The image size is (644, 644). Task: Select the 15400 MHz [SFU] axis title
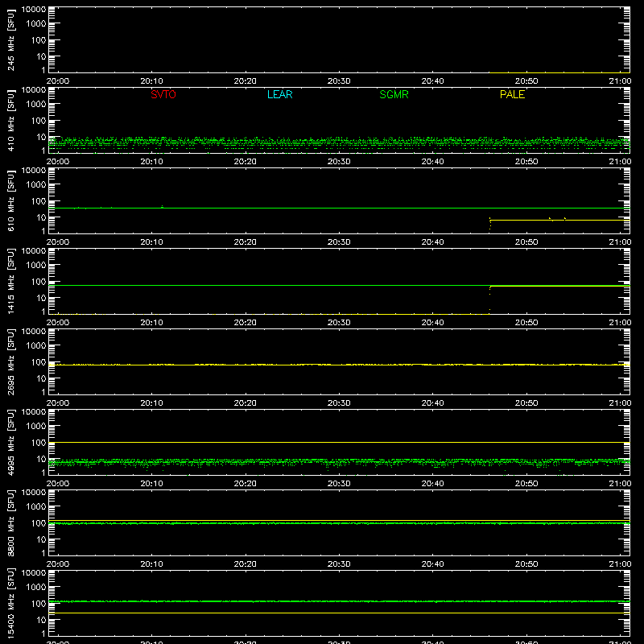10,604
